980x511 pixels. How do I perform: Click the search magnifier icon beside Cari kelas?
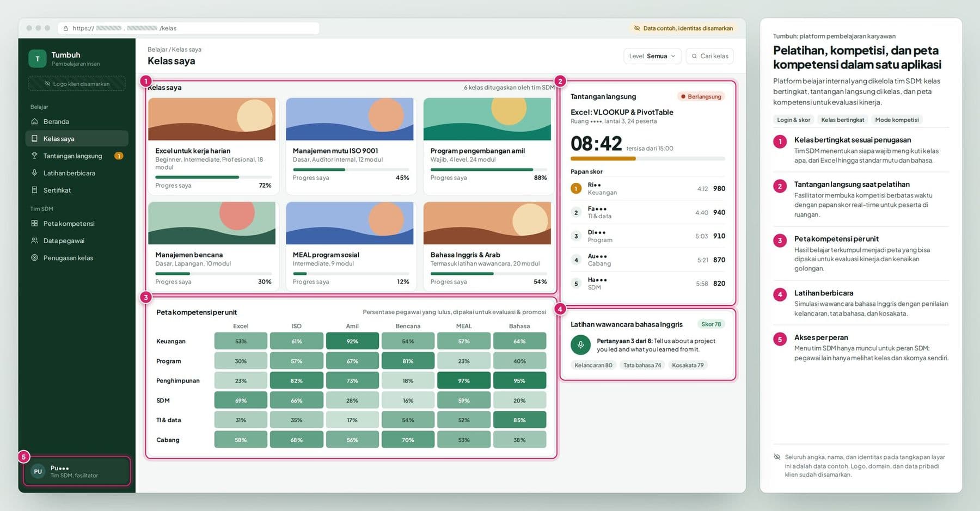pos(694,56)
